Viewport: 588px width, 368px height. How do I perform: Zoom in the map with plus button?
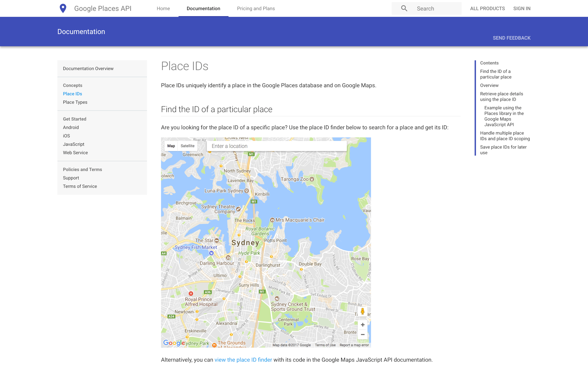pos(362,325)
